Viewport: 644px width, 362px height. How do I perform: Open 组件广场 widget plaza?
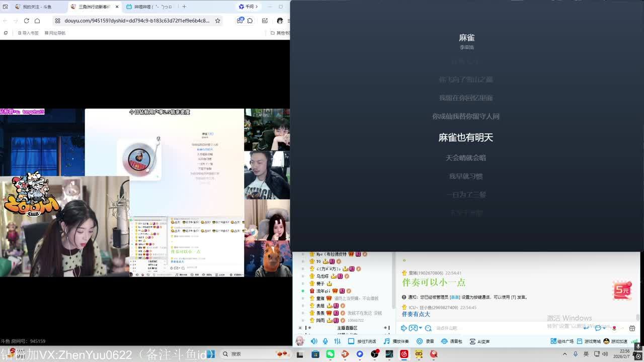click(562, 341)
